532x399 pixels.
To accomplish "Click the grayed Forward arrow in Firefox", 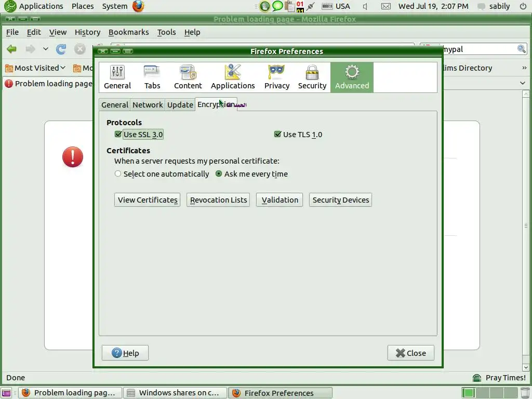I will click(x=30, y=49).
